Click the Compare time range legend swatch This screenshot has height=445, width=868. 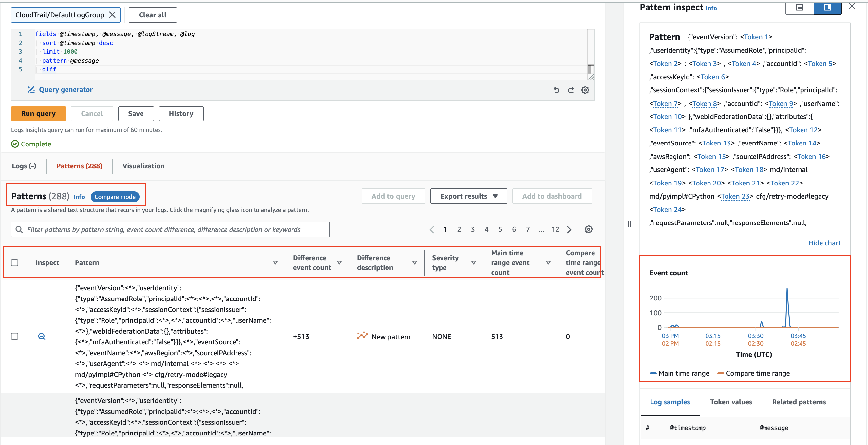721,373
